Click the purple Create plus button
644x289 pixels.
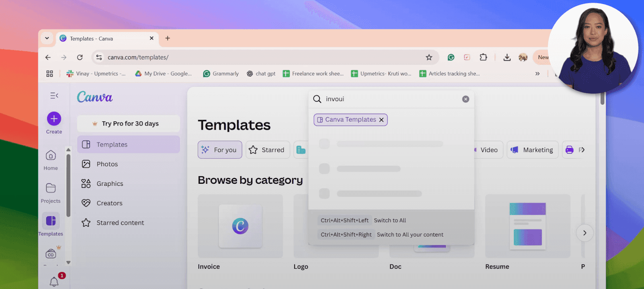54,119
